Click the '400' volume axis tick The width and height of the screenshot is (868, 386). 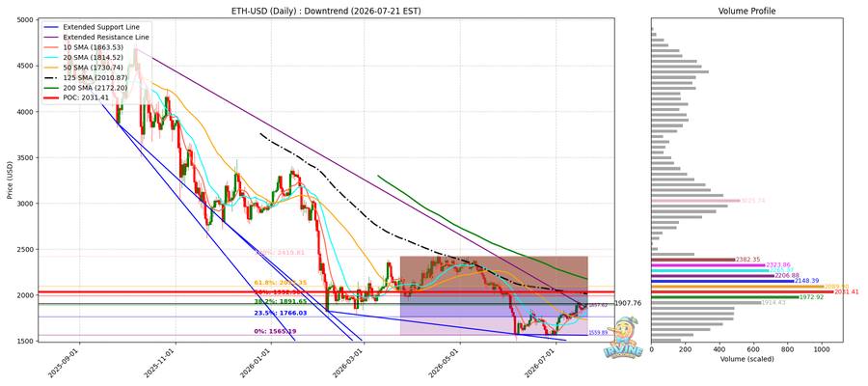coord(719,349)
